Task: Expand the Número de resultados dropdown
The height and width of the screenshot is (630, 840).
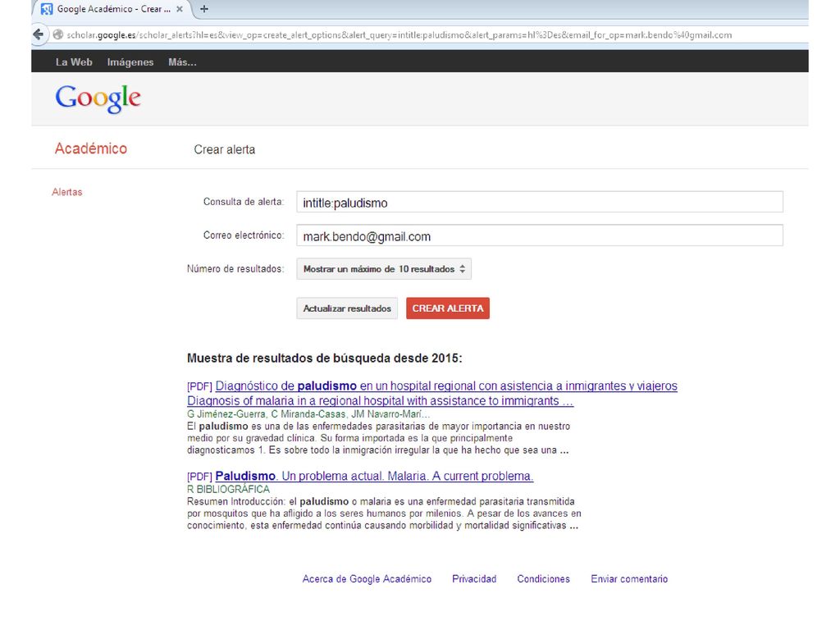Action: point(384,269)
